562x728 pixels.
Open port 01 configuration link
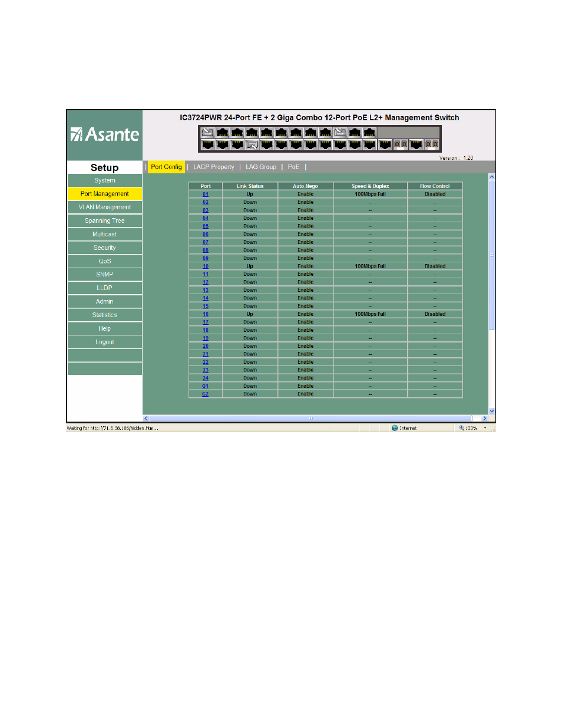(x=206, y=194)
